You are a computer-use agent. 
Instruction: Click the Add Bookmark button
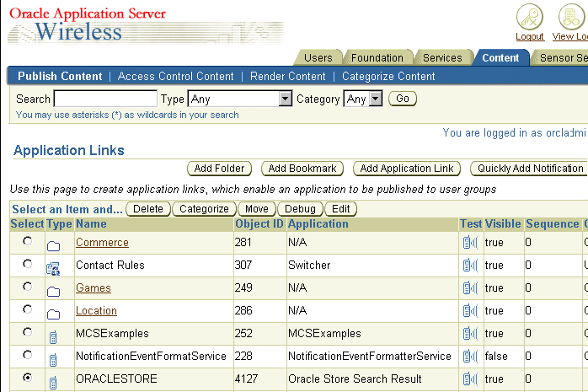pyautogui.click(x=302, y=169)
